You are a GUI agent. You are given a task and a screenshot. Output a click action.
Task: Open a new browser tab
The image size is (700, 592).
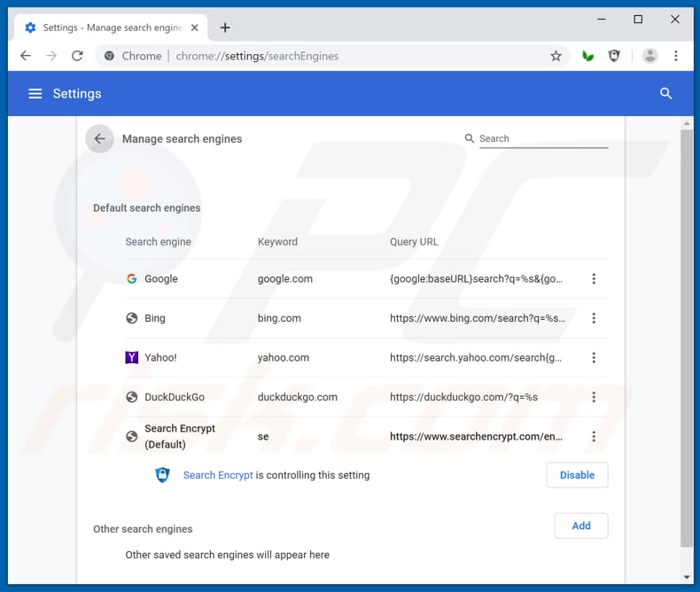[x=225, y=27]
